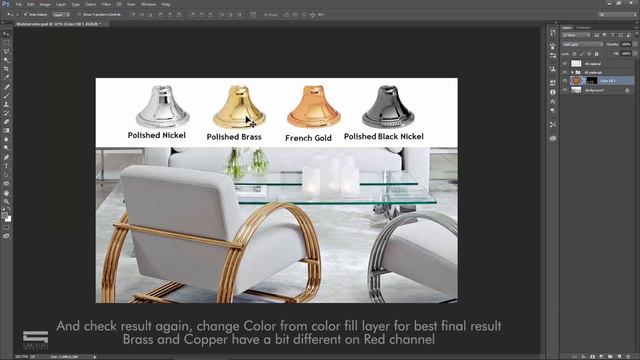Open the Auto-Select Layer dropdown

coord(61,14)
